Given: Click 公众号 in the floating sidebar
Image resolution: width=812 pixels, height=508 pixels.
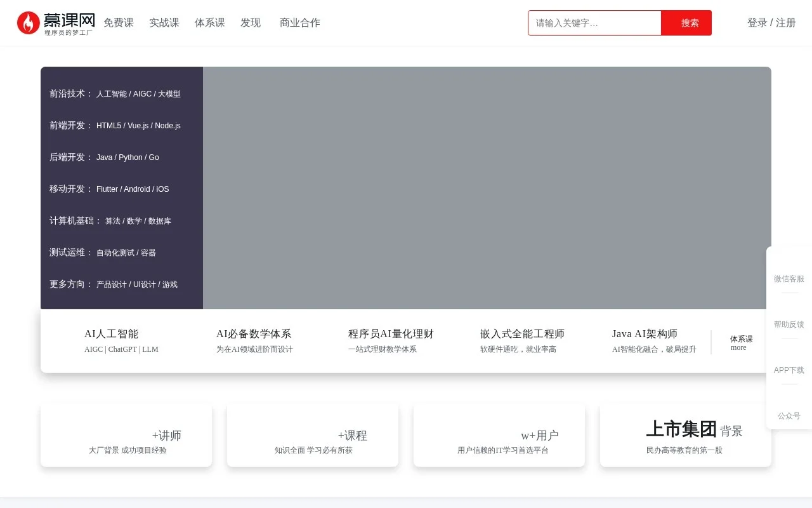Looking at the screenshot, I should click(789, 416).
